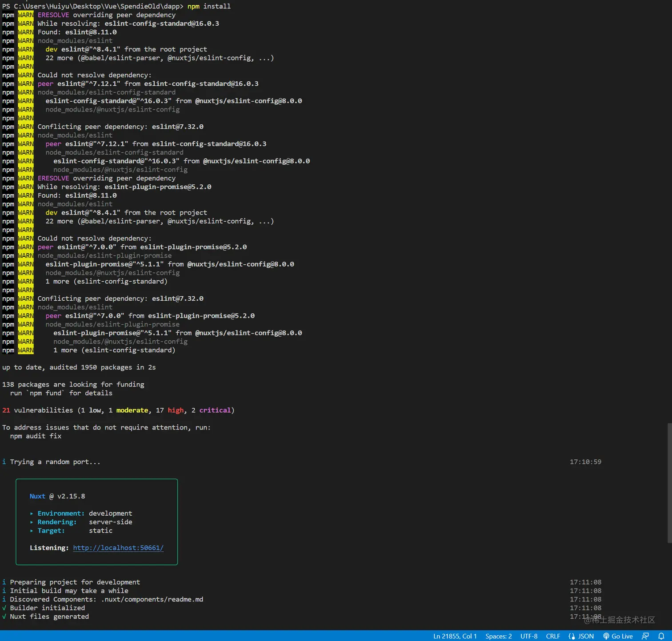
Task: Click 'Discovered Components: .nuxt/components/readme.md' line
Action: coord(107,600)
